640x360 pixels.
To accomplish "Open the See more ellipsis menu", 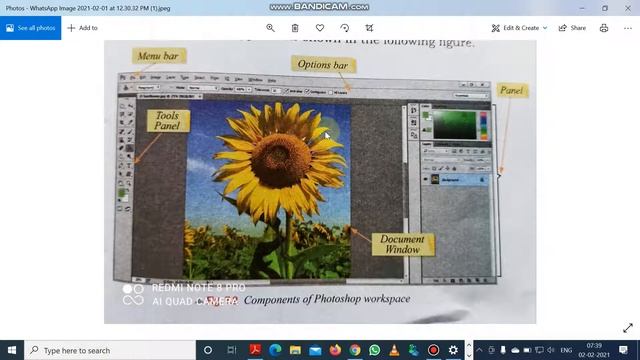I will [628, 28].
